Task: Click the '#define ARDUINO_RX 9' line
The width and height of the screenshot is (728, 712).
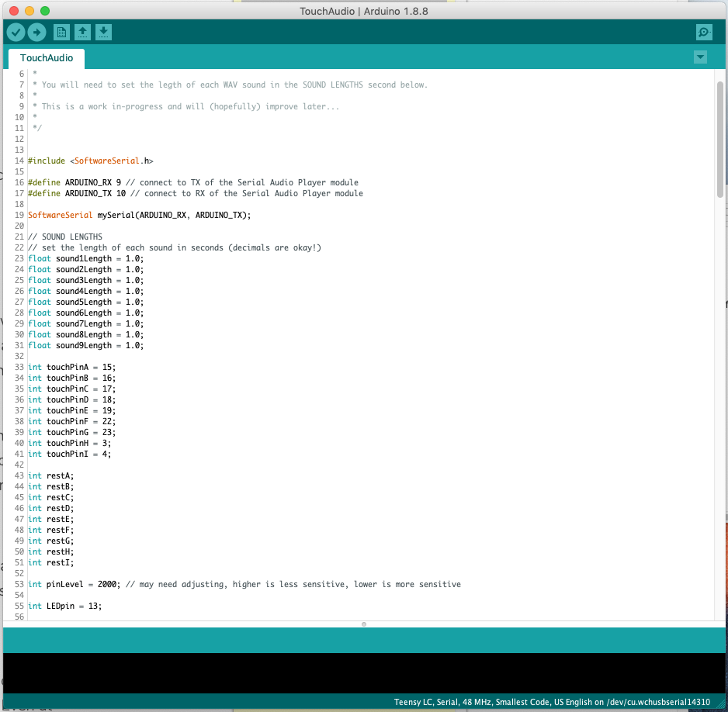Action: (193, 183)
